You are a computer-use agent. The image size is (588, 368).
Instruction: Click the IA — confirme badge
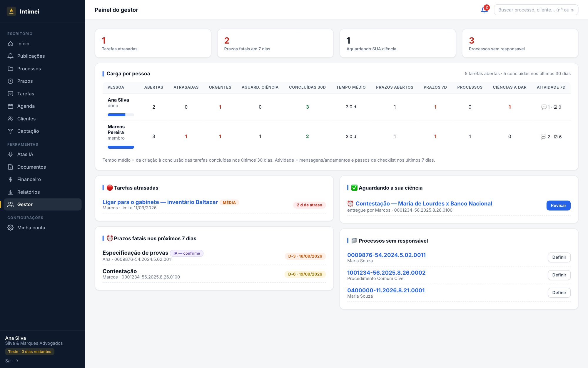(187, 253)
